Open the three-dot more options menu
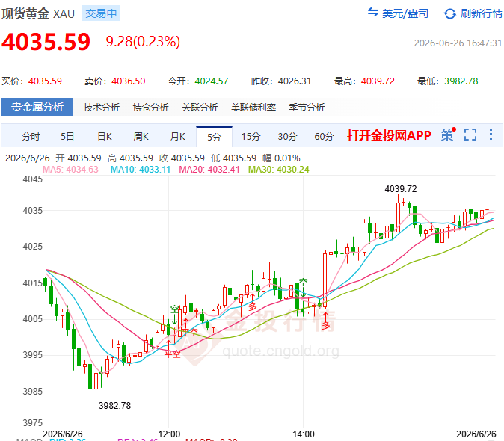This screenshot has width=504, height=441. pos(491,135)
